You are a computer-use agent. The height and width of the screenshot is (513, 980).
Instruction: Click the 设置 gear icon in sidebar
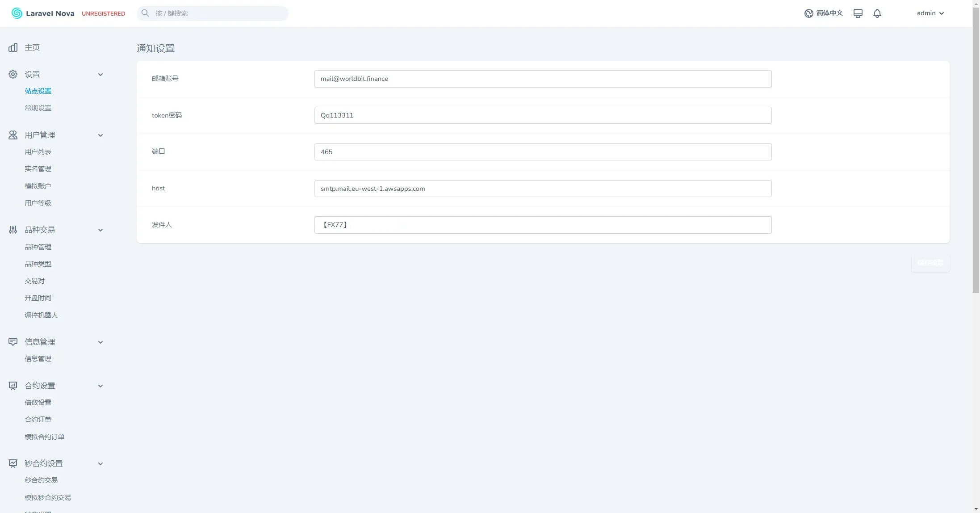pos(13,74)
